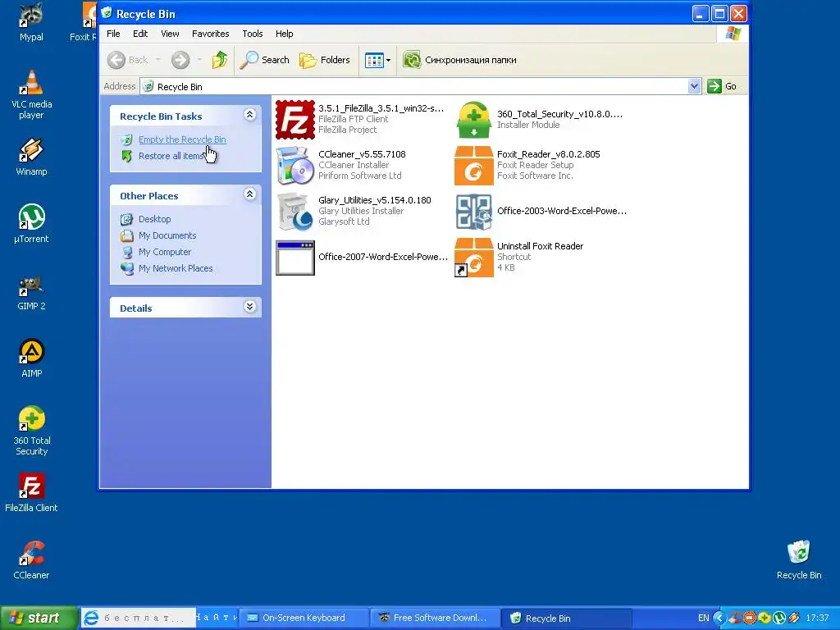
Task: Select the 360_Total_Security installer file icon
Action: click(473, 120)
